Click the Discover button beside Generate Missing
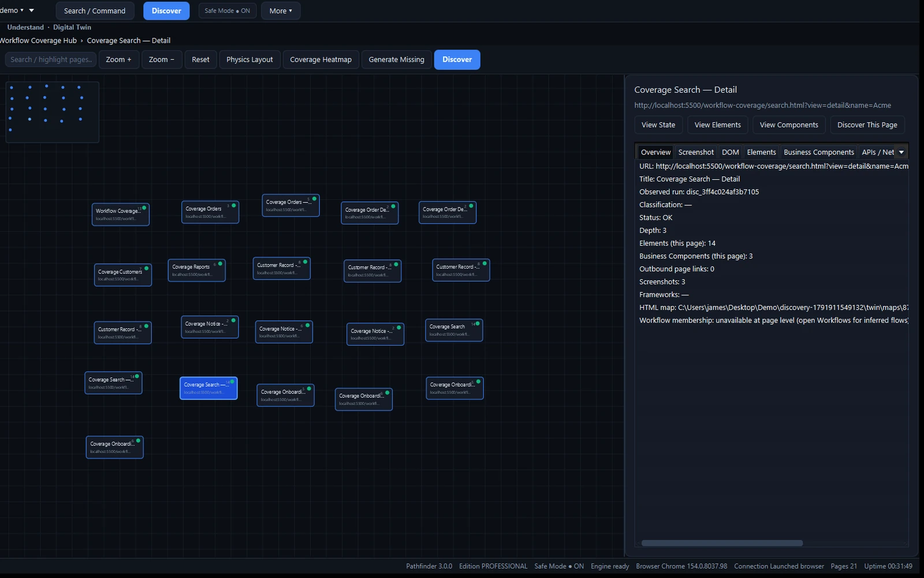 point(457,60)
